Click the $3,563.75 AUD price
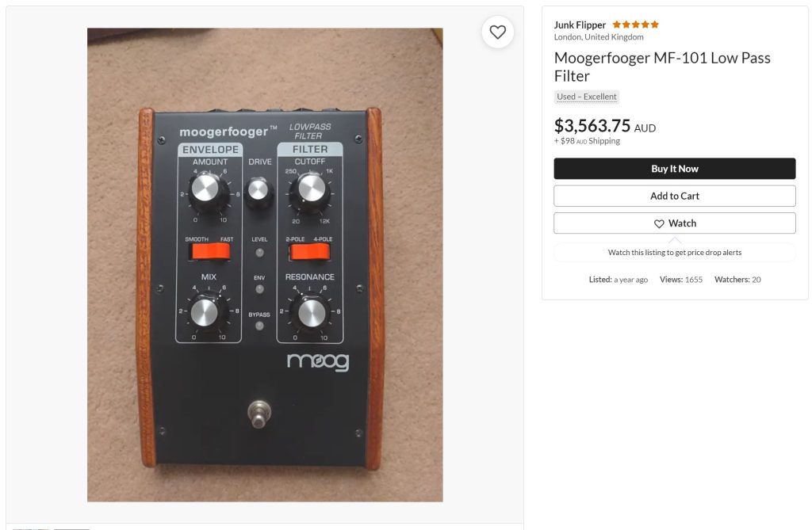This screenshot has height=530, width=812. [x=604, y=126]
